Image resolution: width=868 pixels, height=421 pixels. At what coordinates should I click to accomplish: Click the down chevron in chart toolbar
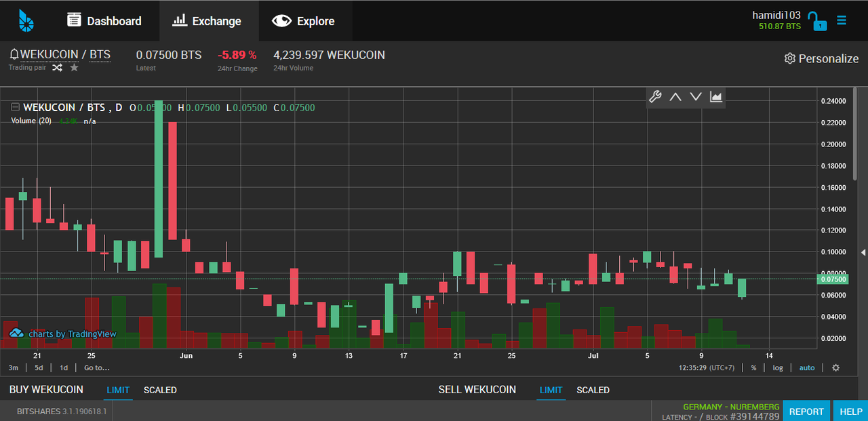[x=696, y=97]
